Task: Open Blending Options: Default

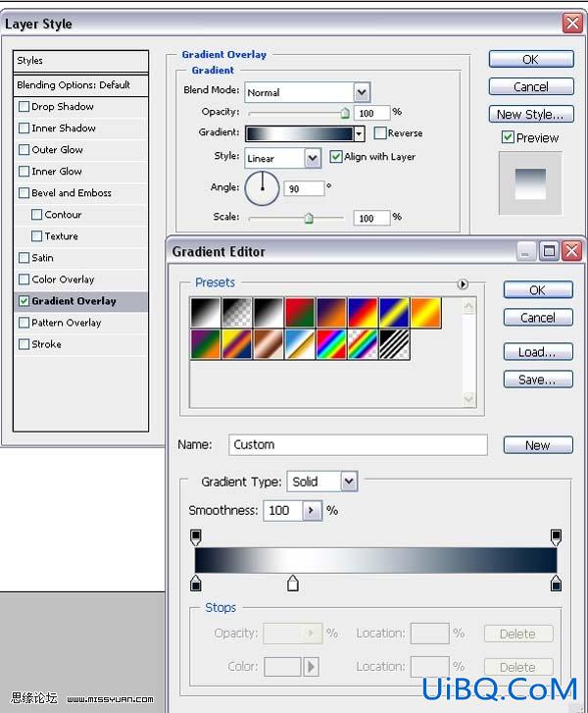Action: coord(81,85)
